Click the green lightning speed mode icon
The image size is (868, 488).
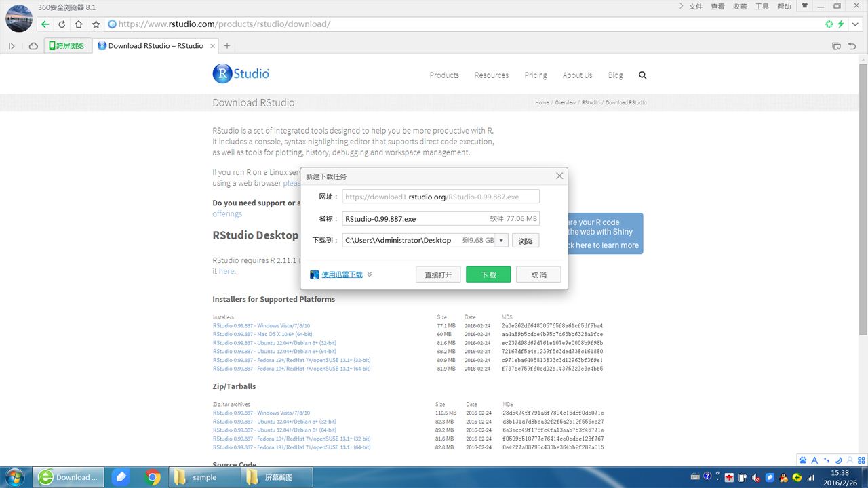tap(841, 24)
